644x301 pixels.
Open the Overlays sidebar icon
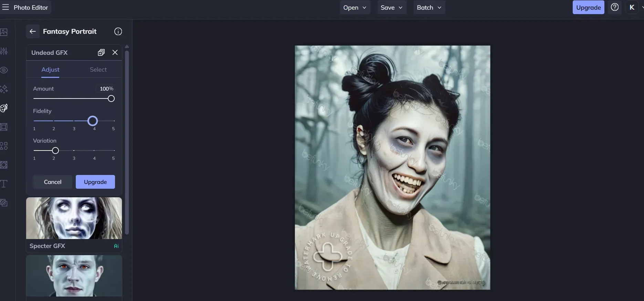[4, 165]
